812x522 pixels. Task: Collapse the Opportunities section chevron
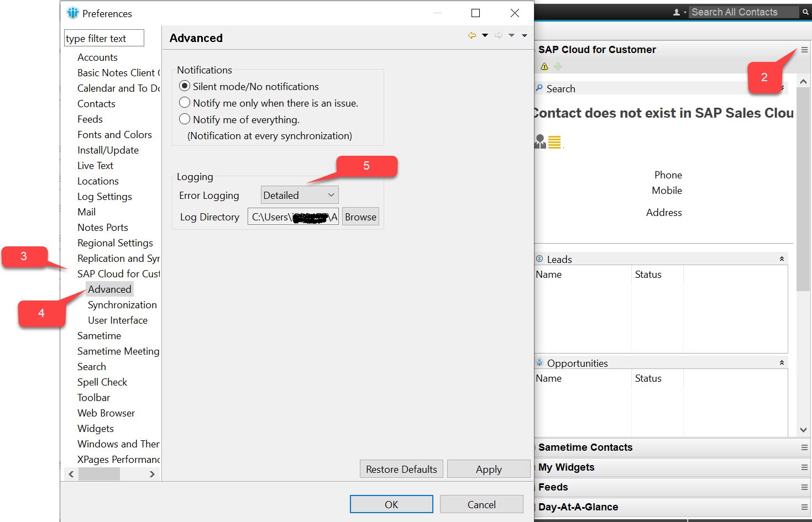coord(782,362)
